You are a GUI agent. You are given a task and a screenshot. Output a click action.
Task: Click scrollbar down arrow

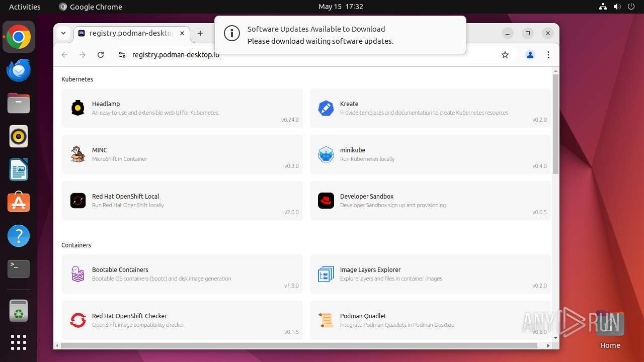coord(555,338)
